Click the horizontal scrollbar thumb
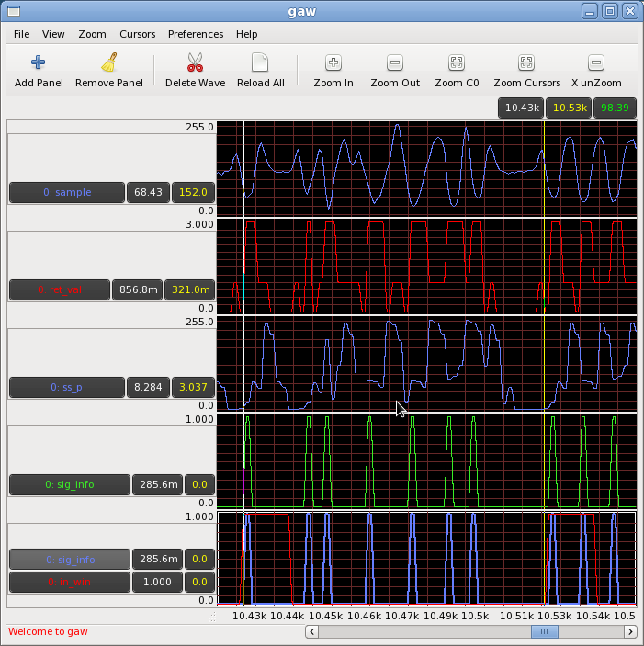The height and width of the screenshot is (646, 644). [544, 632]
